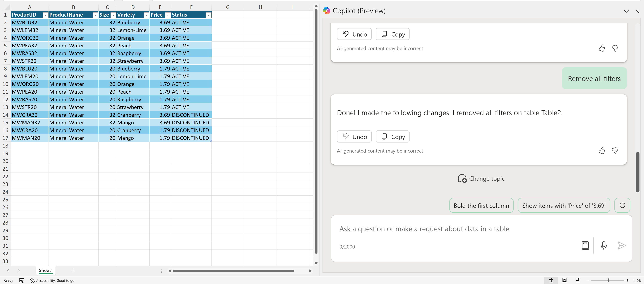Open the Variety column filter dropdown
Image resolution: width=644 pixels, height=284 pixels.
146,15
